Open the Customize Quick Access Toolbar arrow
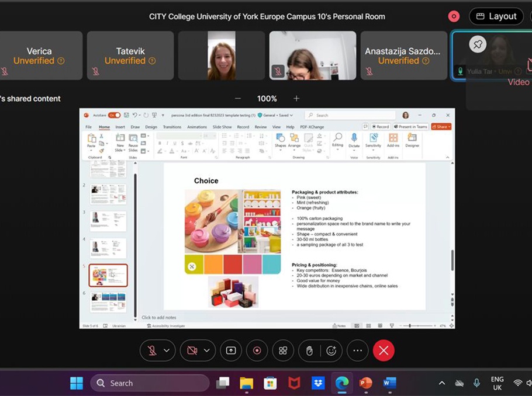This screenshot has width=532, height=396. coord(163,115)
